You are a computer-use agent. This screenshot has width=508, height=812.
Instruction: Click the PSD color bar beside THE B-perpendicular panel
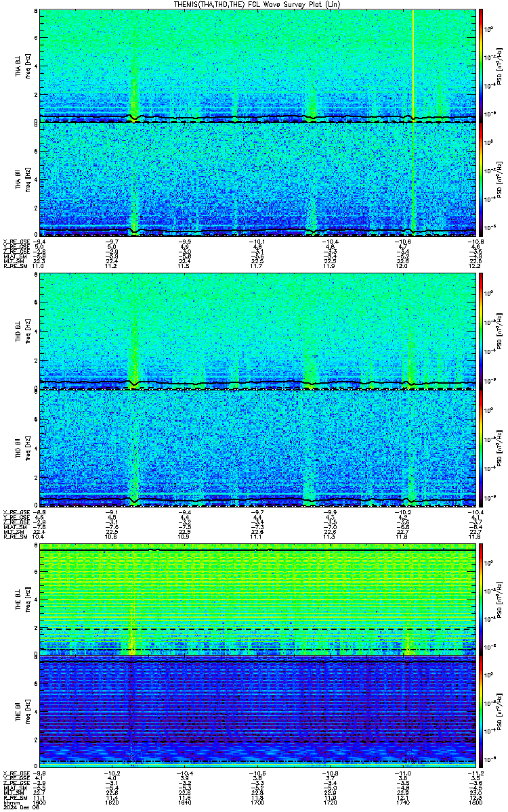(481, 600)
